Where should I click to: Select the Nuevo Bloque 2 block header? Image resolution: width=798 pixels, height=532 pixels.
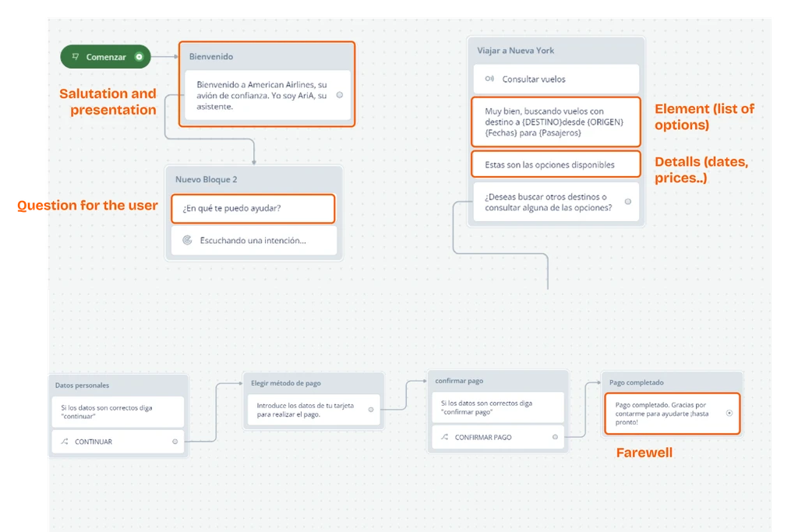coord(207,179)
